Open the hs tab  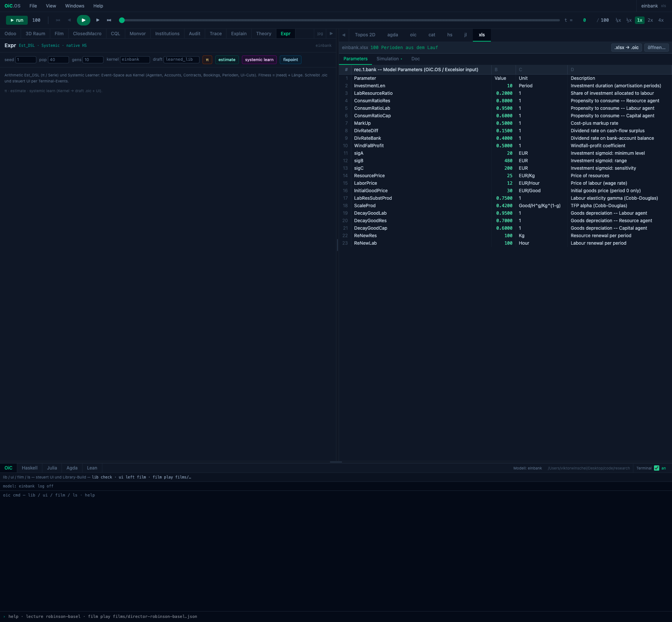(x=450, y=35)
